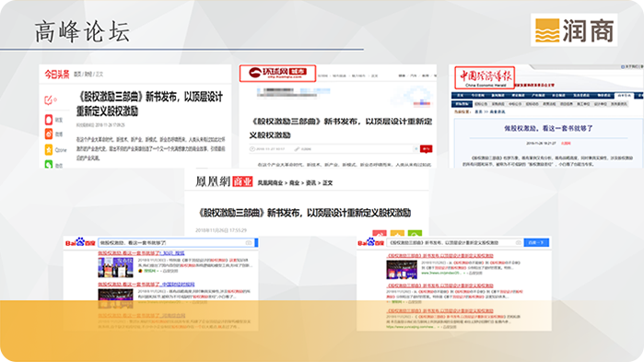The height and width of the screenshot is (362, 644).
Task: Click the blue 百度一下 search button
Action: [536, 242]
